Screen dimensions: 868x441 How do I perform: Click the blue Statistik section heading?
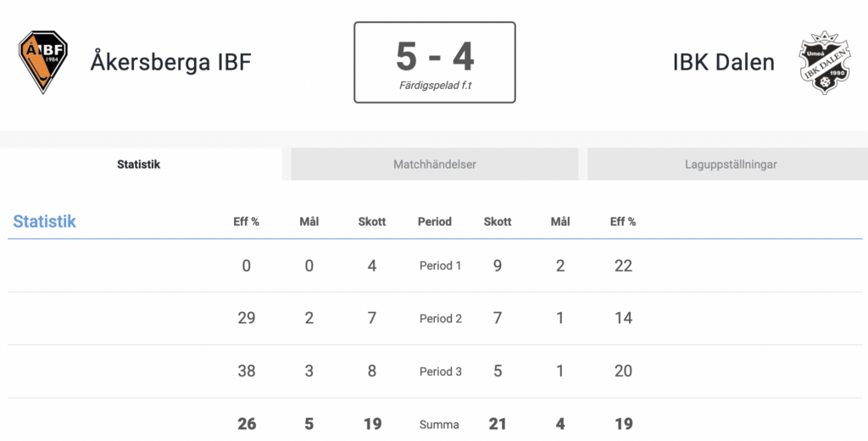[x=44, y=221]
